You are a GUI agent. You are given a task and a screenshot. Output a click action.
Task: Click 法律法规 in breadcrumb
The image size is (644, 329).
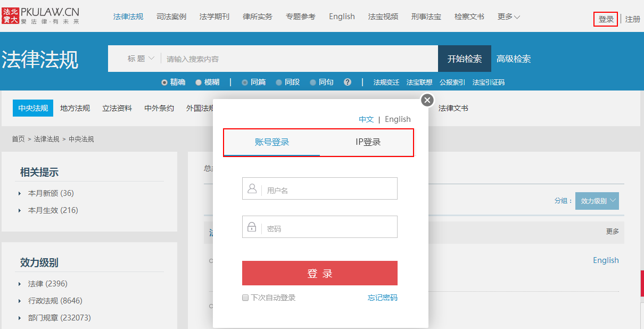click(x=47, y=139)
